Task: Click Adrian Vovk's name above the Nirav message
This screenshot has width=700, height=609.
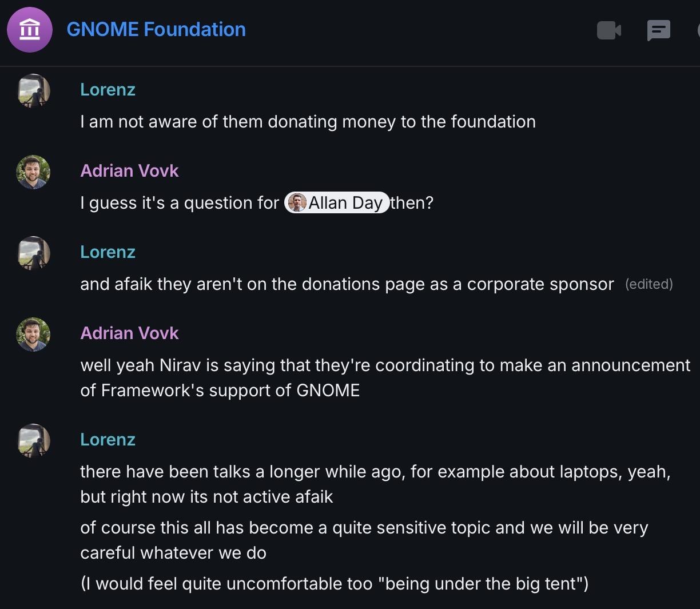Action: pos(129,333)
